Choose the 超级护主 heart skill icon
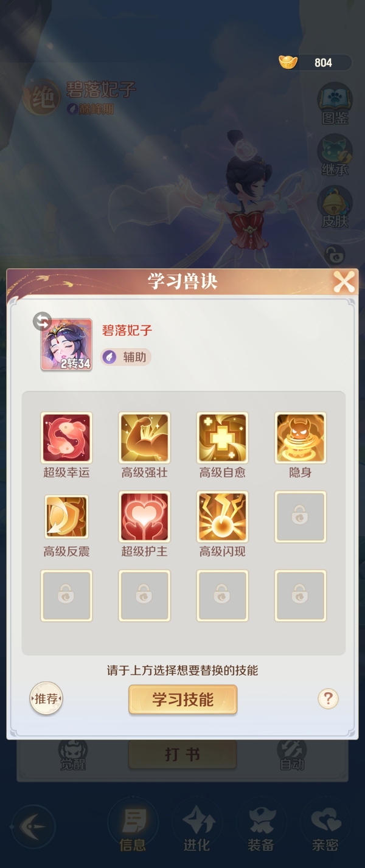This screenshot has height=868, width=365. click(x=144, y=517)
